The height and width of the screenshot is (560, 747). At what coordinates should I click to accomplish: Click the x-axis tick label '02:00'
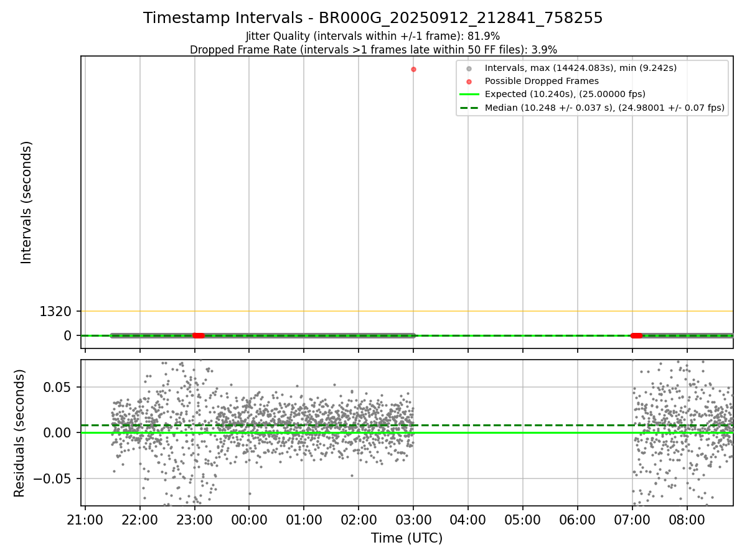click(359, 519)
